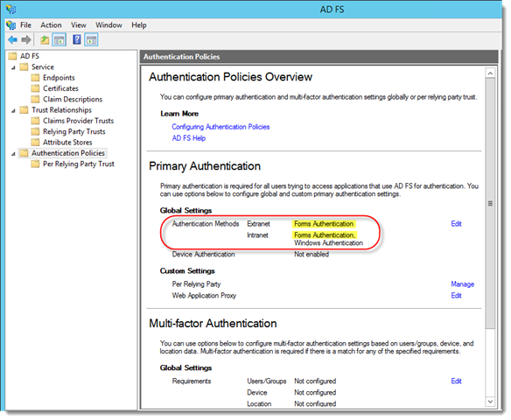Click the Primary Authentication heading
This screenshot has height=420, width=511.
205,166
